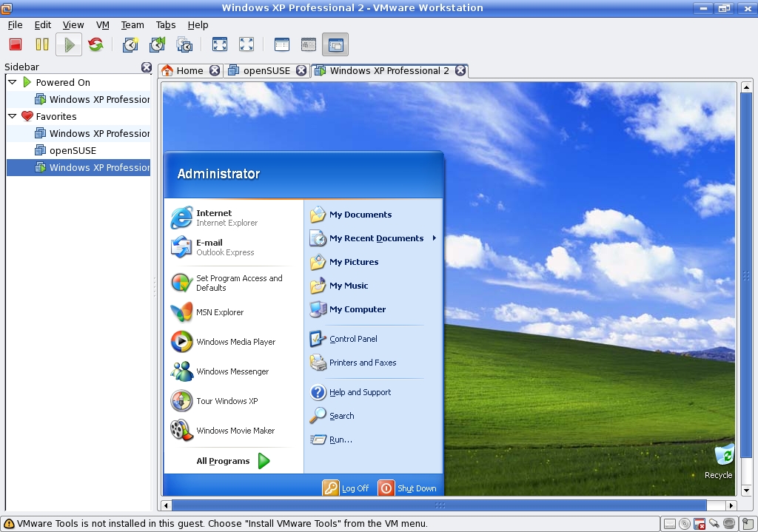Click the red Power Off toolbar button
Image resolution: width=758 pixels, height=532 pixels.
tap(16, 45)
